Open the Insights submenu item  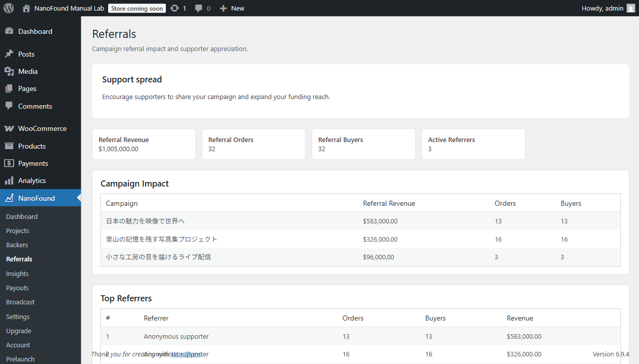[x=17, y=274]
